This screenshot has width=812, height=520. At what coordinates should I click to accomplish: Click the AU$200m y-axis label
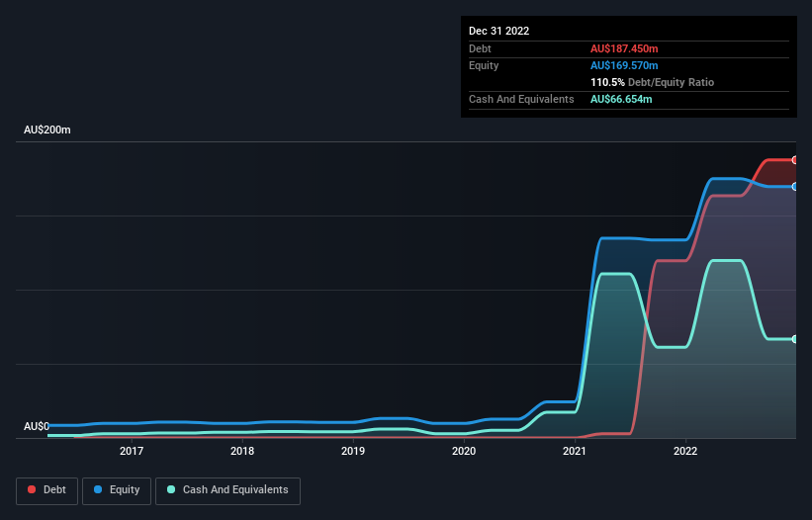pos(47,130)
